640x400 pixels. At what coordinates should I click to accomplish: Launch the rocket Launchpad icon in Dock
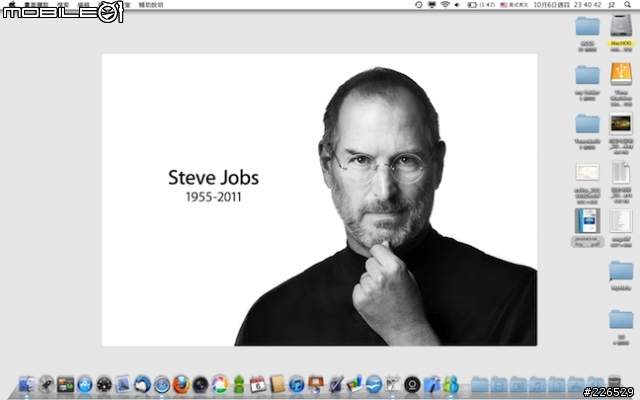46,384
